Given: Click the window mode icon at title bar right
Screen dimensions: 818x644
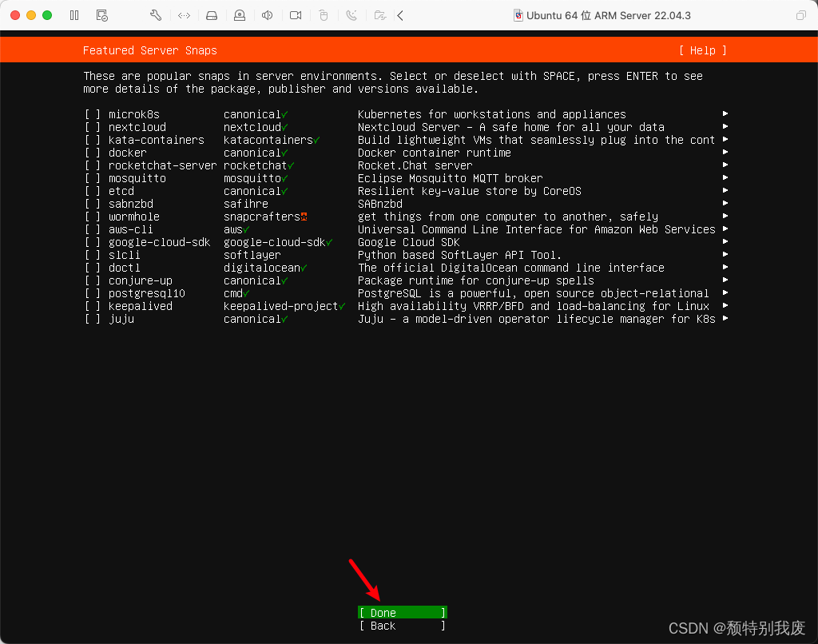Looking at the screenshot, I should click(800, 16).
